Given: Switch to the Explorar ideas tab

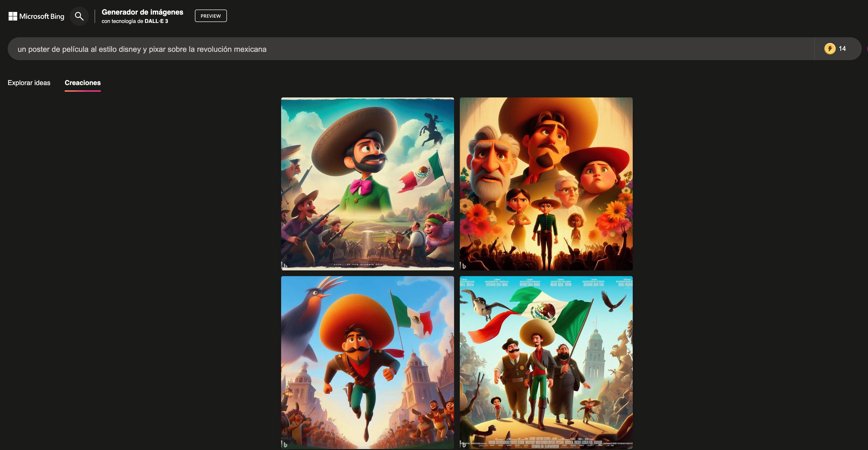Looking at the screenshot, I should coord(29,83).
